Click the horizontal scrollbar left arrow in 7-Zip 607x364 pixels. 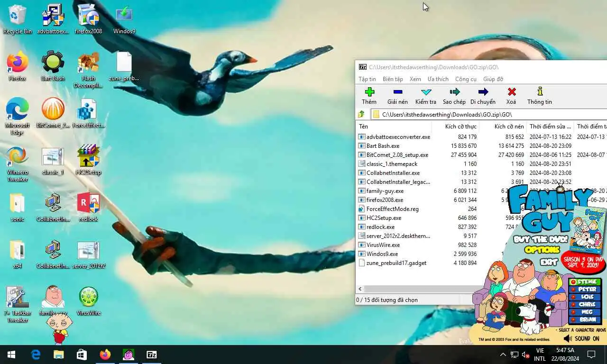[x=360, y=289]
